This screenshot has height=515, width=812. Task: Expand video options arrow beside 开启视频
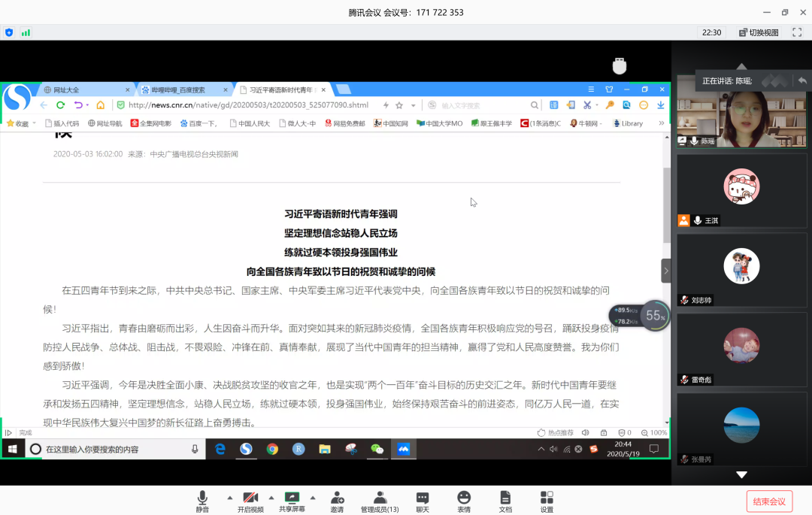tap(270, 498)
